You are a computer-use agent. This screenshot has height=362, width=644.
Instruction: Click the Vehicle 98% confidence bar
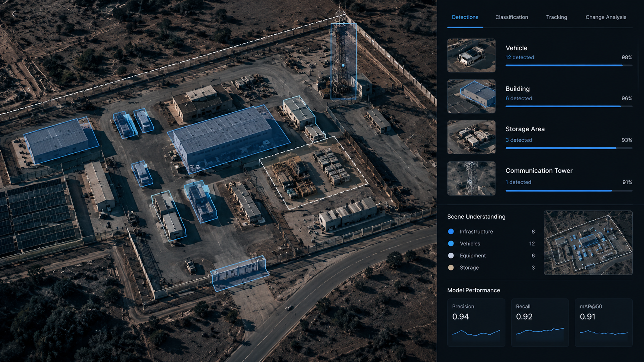tap(569, 65)
